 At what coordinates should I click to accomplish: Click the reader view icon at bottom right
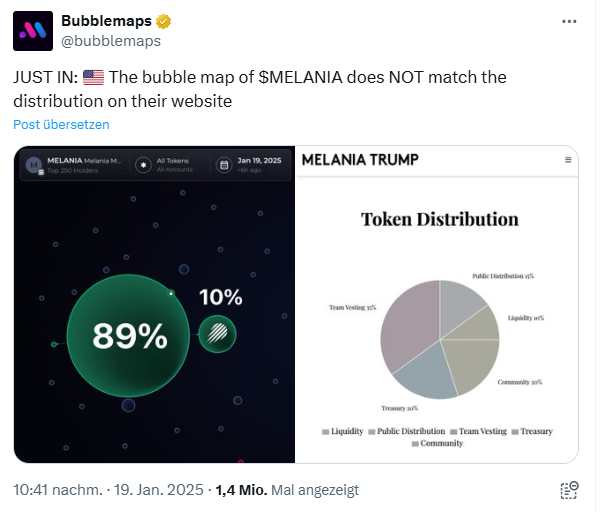click(x=569, y=490)
